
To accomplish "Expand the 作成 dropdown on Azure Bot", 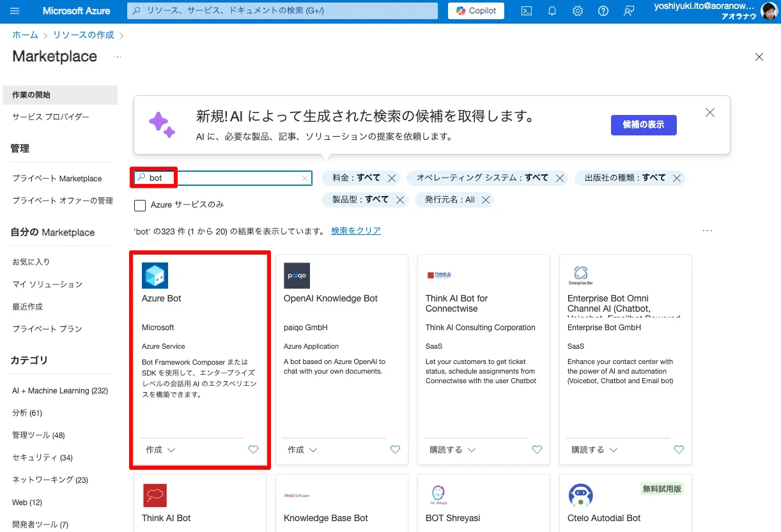I will [x=160, y=450].
